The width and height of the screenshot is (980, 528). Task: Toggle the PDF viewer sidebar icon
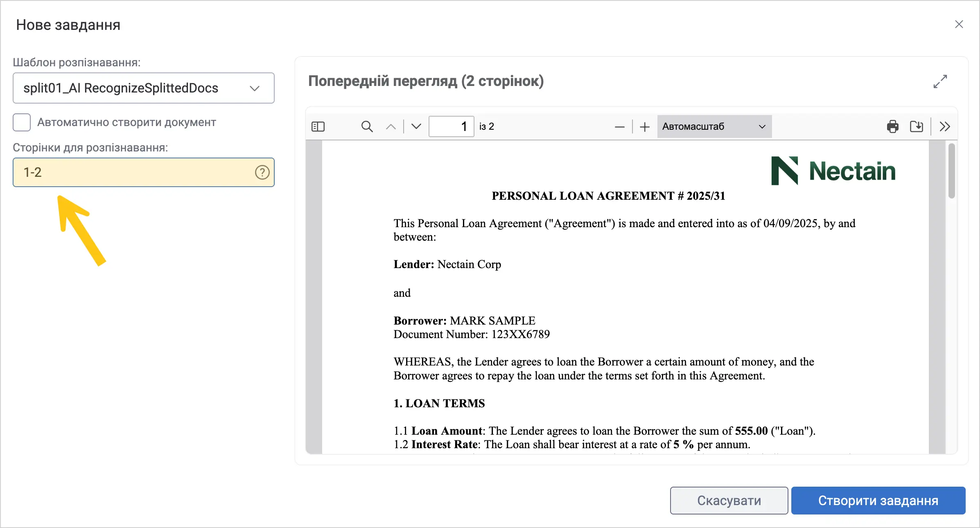tap(318, 126)
